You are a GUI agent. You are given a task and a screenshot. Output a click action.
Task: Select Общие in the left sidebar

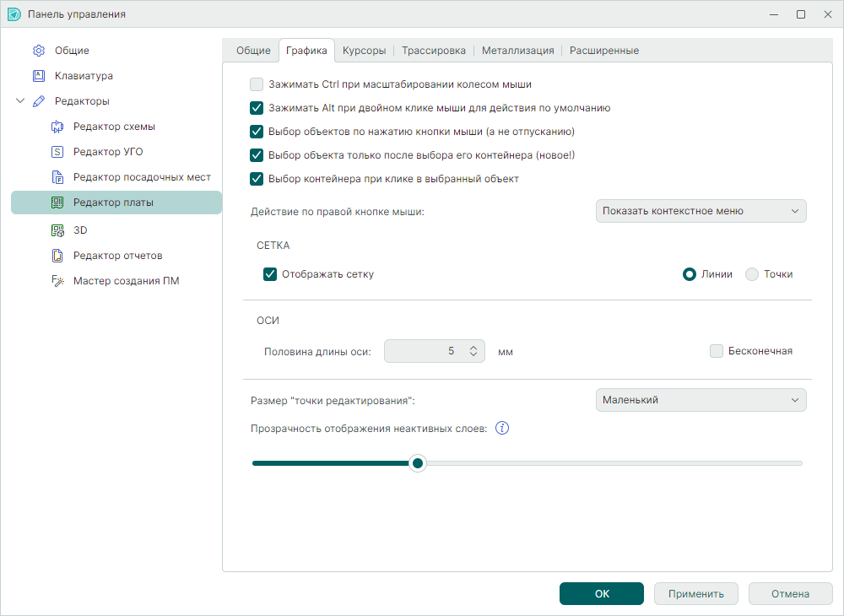[x=72, y=51]
